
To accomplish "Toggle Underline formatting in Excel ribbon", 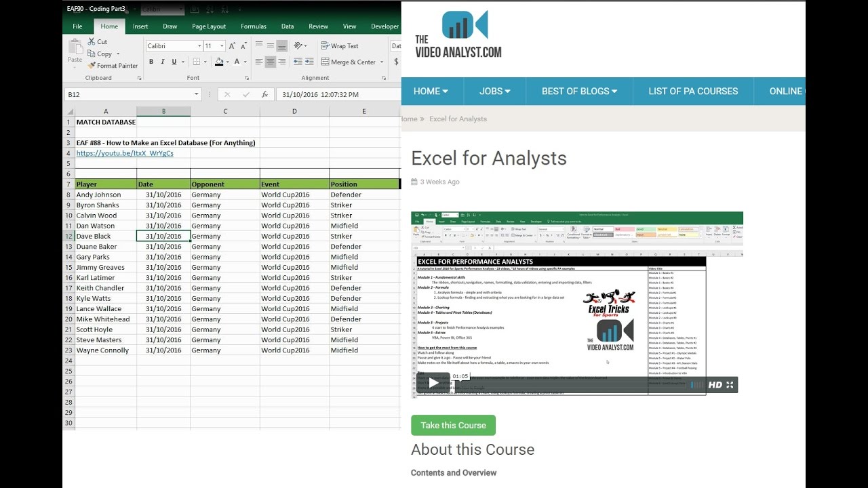I will (x=174, y=62).
